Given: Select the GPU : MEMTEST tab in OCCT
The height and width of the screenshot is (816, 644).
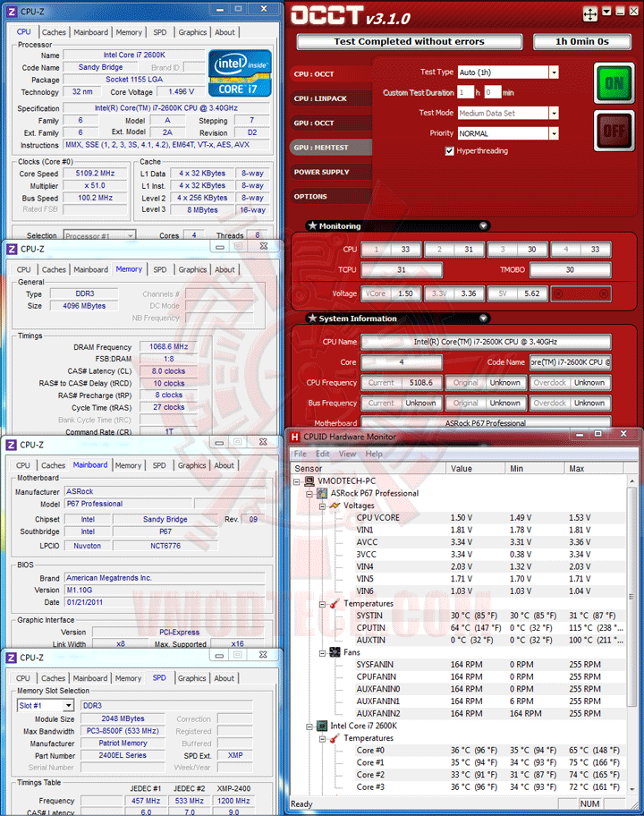Looking at the screenshot, I should 331,148.
